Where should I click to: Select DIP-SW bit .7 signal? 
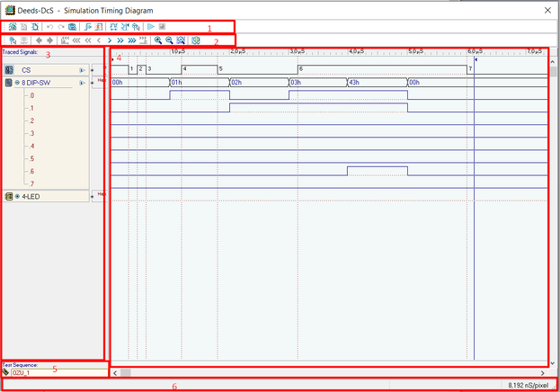(x=31, y=183)
